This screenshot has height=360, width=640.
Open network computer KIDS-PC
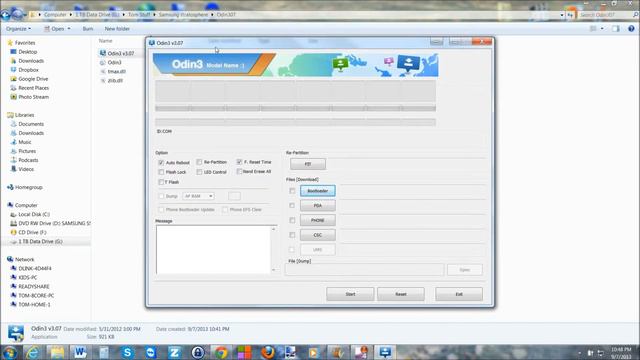(24, 278)
